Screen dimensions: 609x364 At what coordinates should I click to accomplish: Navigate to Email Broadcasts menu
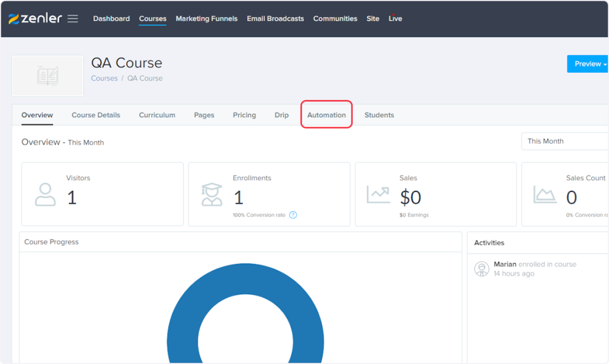[275, 18]
